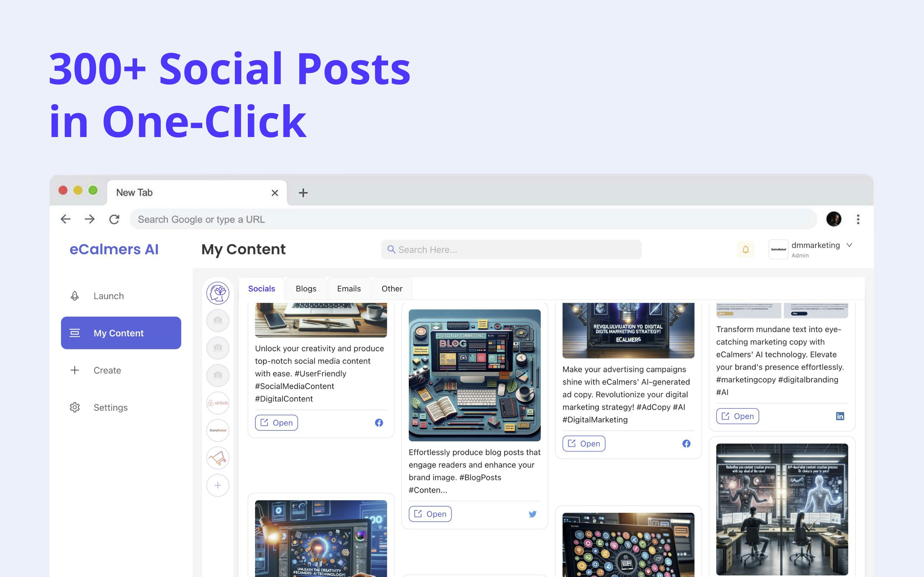Viewport: 924px width, 577px height.
Task: Click the notification bell icon
Action: point(745,250)
